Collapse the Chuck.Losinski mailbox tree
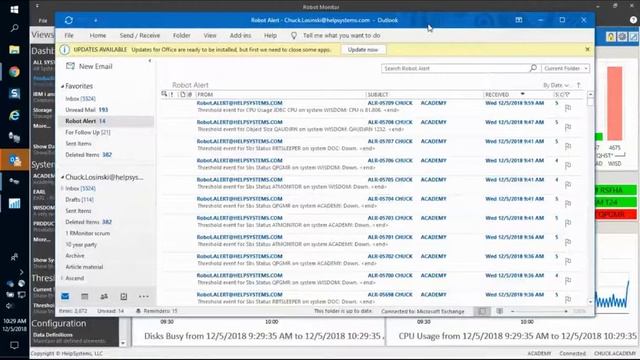 [62, 177]
